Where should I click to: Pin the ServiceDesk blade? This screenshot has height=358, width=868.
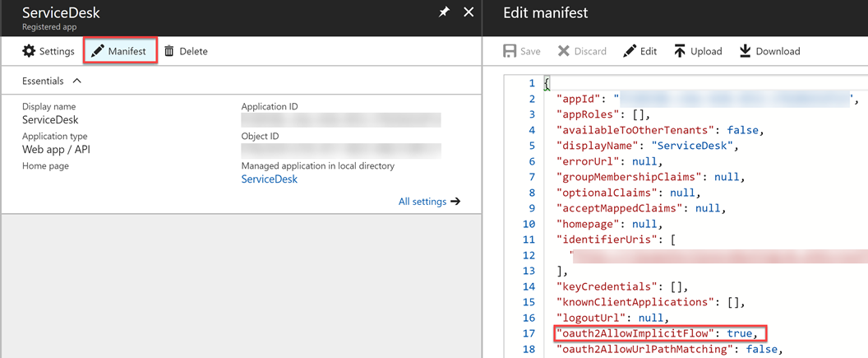[444, 12]
